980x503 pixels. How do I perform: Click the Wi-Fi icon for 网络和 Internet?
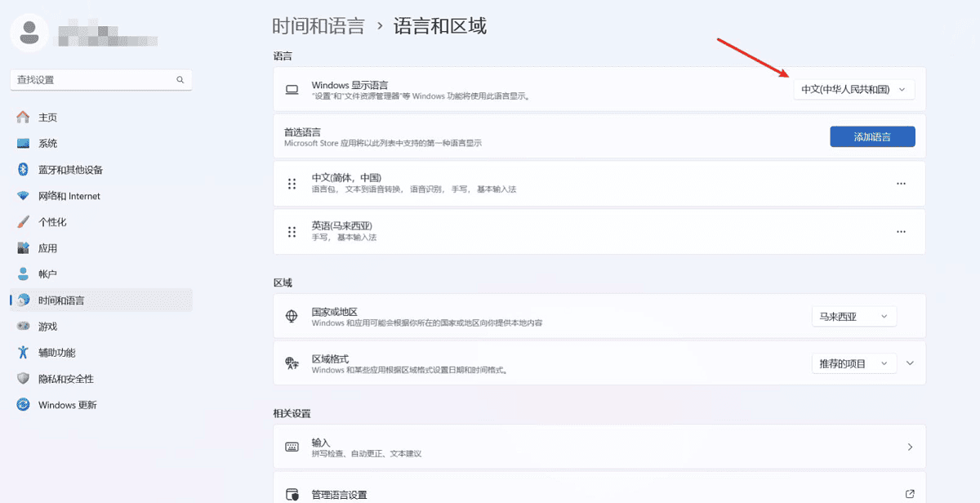(23, 196)
